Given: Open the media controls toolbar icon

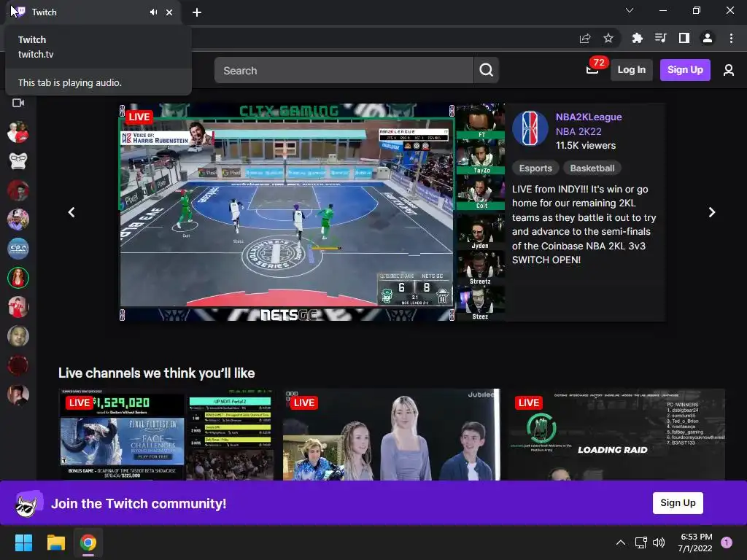Looking at the screenshot, I should point(660,38).
